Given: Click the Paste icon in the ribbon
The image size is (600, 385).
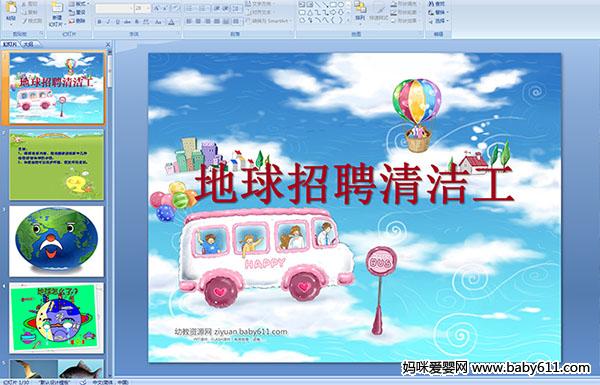Looking at the screenshot, I should [11, 11].
